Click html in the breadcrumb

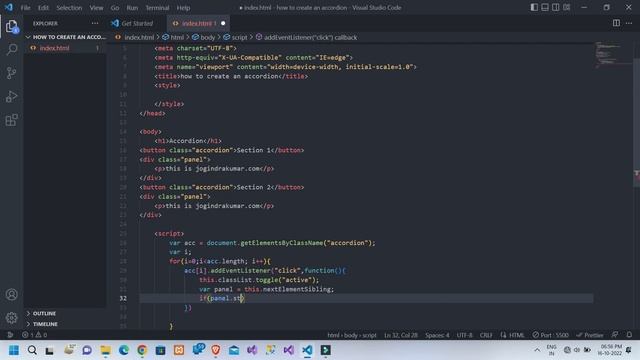[x=177, y=38]
